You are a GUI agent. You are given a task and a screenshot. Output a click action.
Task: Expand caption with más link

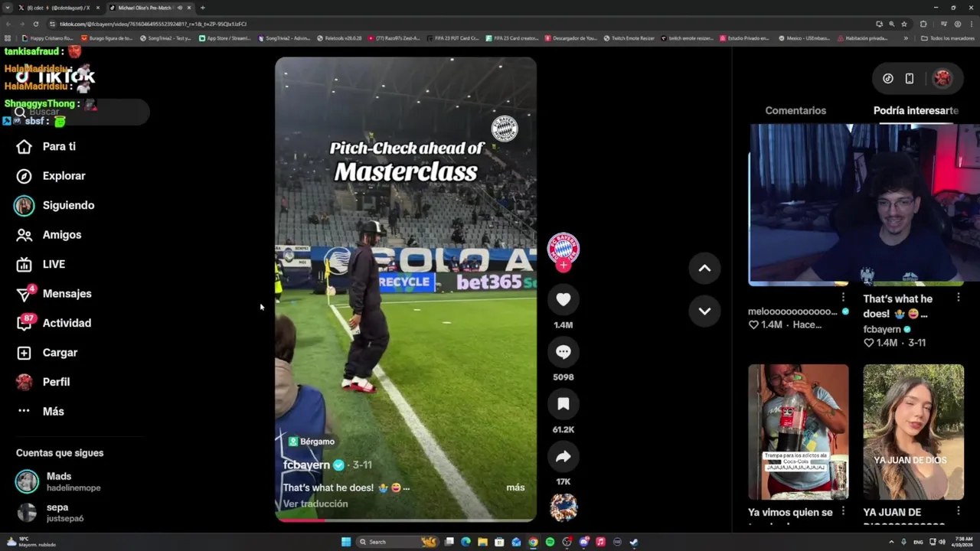[x=515, y=487]
